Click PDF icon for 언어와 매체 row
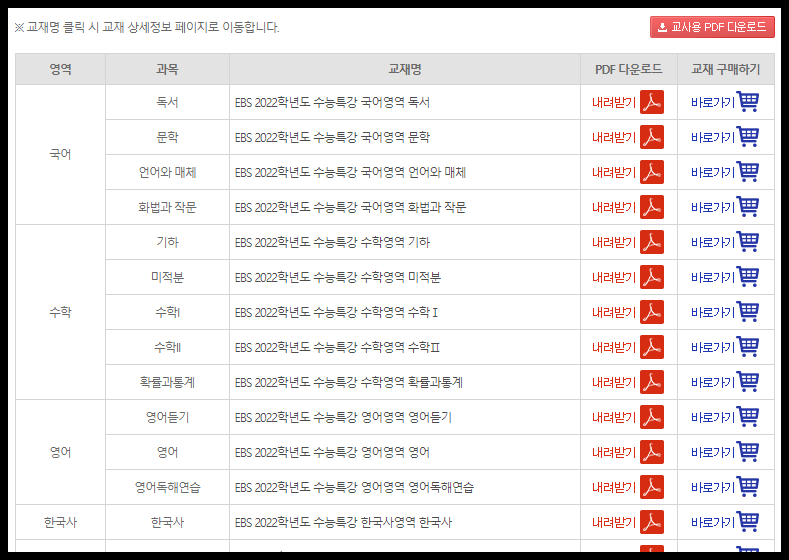Viewport: 789px width, 560px height. pyautogui.click(x=652, y=172)
